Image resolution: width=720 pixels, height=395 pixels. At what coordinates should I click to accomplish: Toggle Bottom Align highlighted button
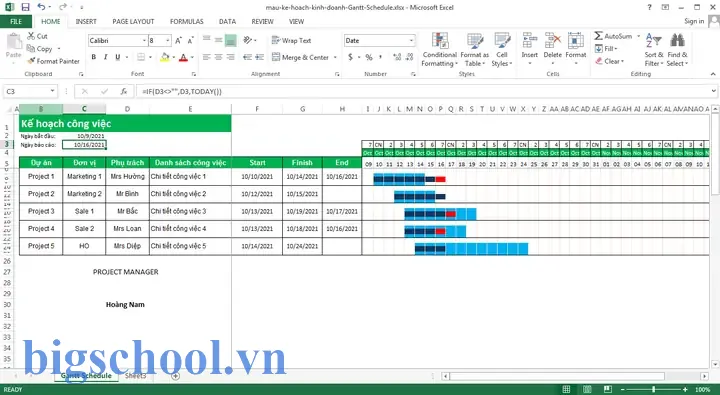click(231, 40)
